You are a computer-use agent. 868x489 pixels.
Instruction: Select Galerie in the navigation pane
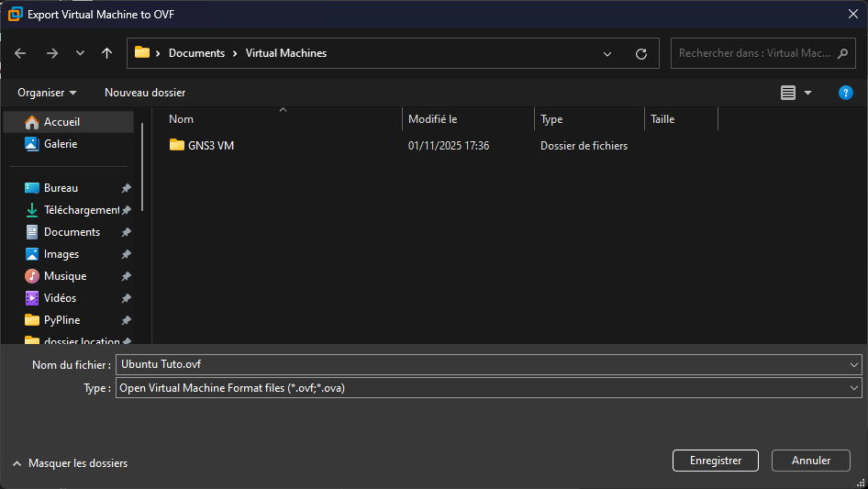point(61,144)
